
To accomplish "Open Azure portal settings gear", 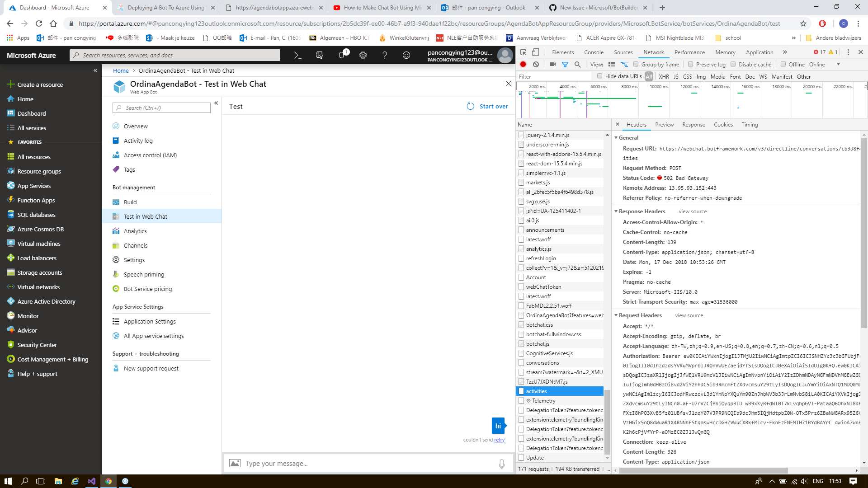I will [363, 55].
